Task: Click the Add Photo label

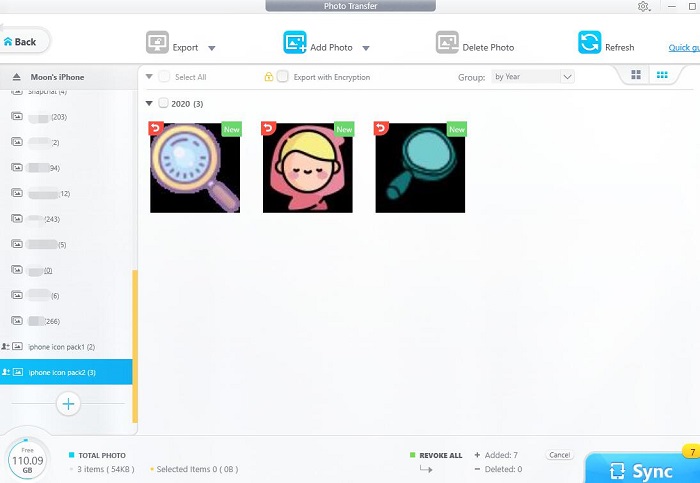Action: click(x=331, y=47)
